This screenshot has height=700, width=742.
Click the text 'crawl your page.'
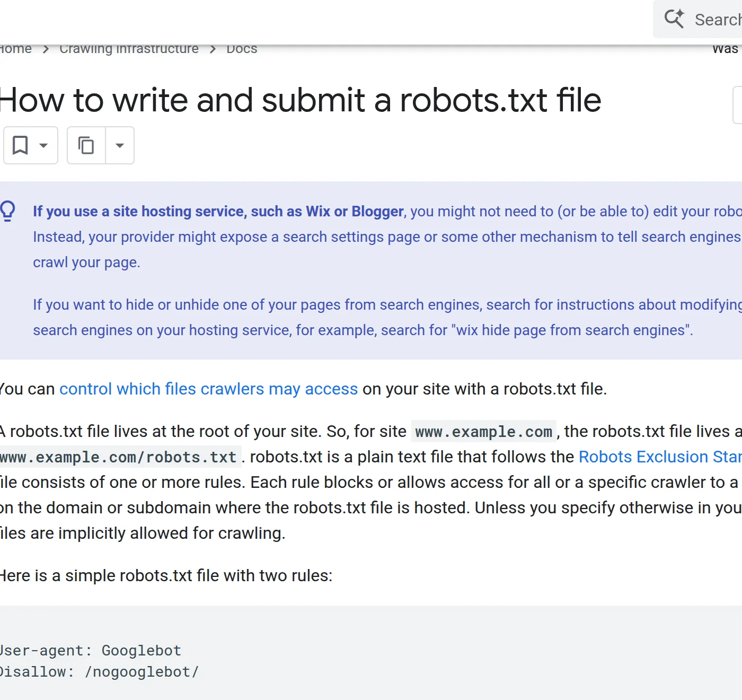86,262
